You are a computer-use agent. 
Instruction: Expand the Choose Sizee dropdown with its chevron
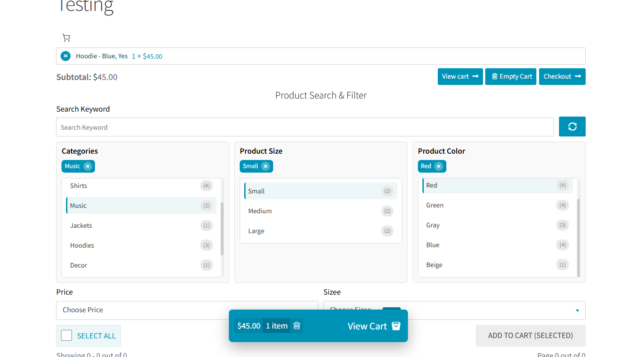(x=577, y=310)
